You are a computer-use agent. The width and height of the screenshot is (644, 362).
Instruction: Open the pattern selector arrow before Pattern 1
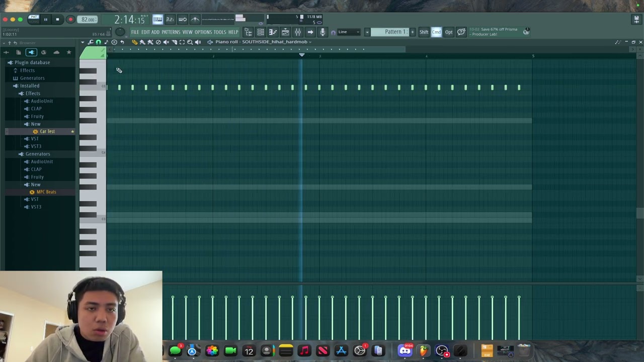pyautogui.click(x=367, y=32)
